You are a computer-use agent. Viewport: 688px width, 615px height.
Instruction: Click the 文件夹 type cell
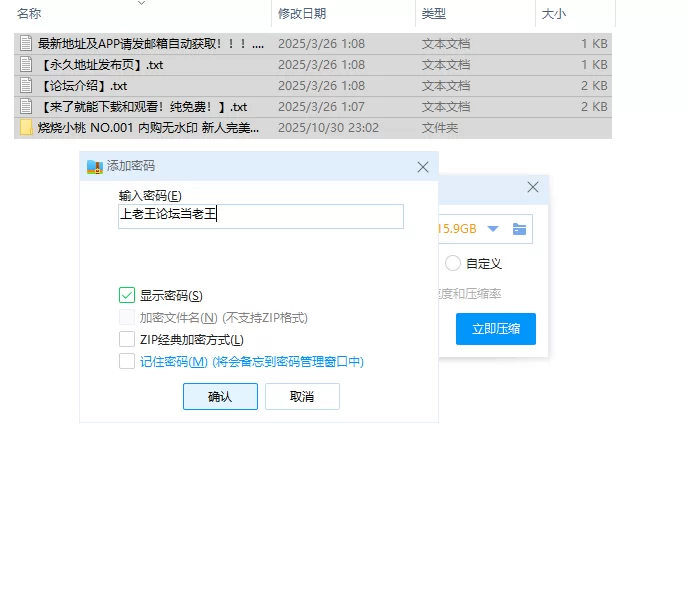pyautogui.click(x=440, y=128)
